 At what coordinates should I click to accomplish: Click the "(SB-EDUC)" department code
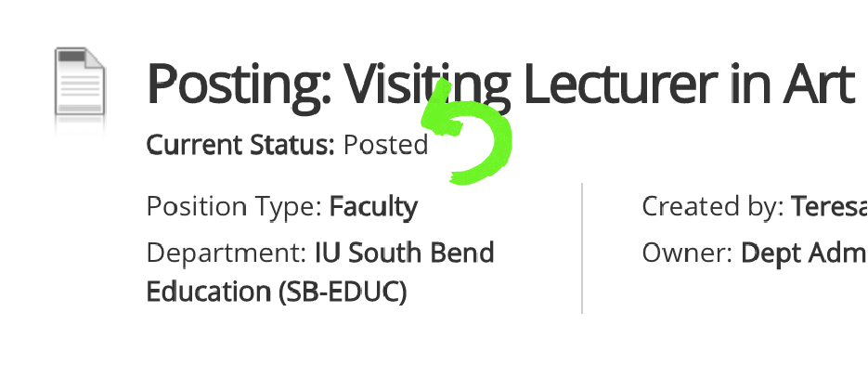coord(343,292)
